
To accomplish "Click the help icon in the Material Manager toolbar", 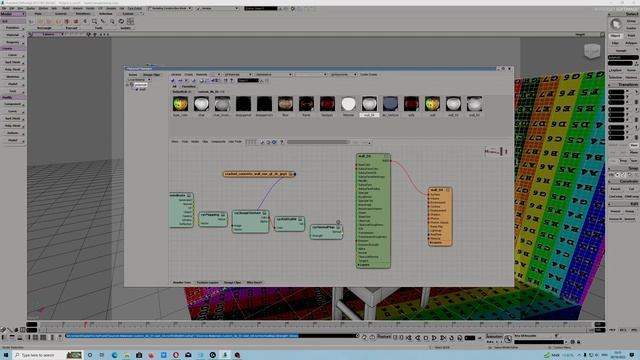I will [x=232, y=81].
